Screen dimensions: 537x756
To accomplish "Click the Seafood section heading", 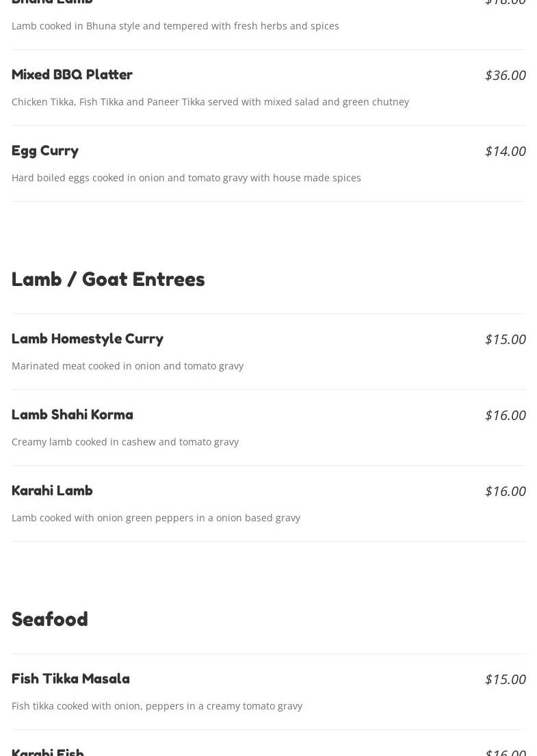I will point(50,619).
